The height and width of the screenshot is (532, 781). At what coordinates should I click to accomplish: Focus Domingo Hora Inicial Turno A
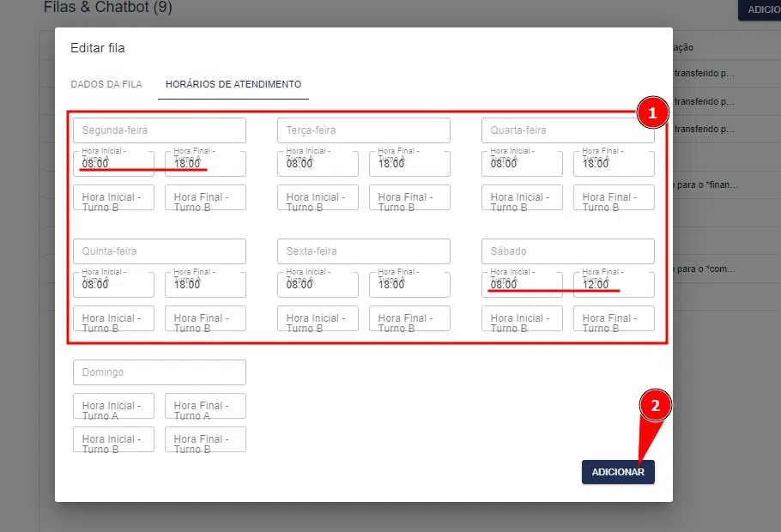[113, 406]
